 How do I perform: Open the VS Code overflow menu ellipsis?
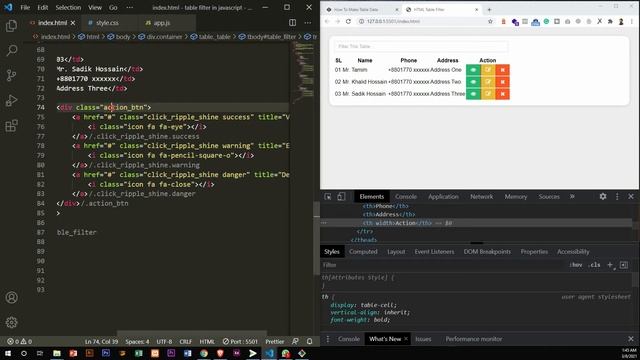(129, 7)
